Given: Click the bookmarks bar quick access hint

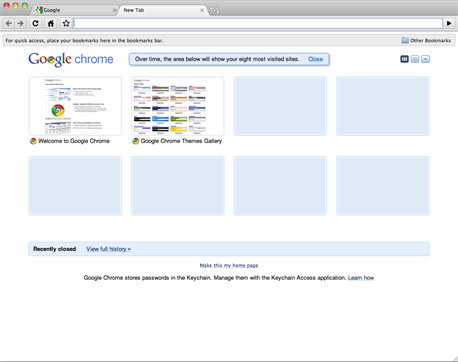Looking at the screenshot, I should tap(84, 40).
